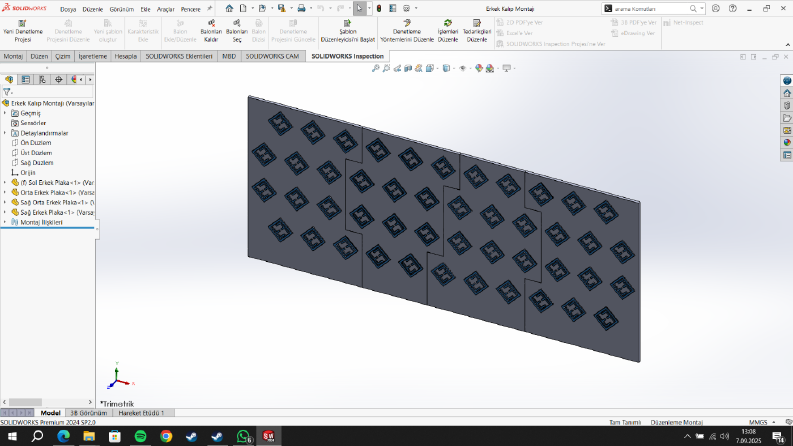Click the Print icon

pyautogui.click(x=301, y=9)
